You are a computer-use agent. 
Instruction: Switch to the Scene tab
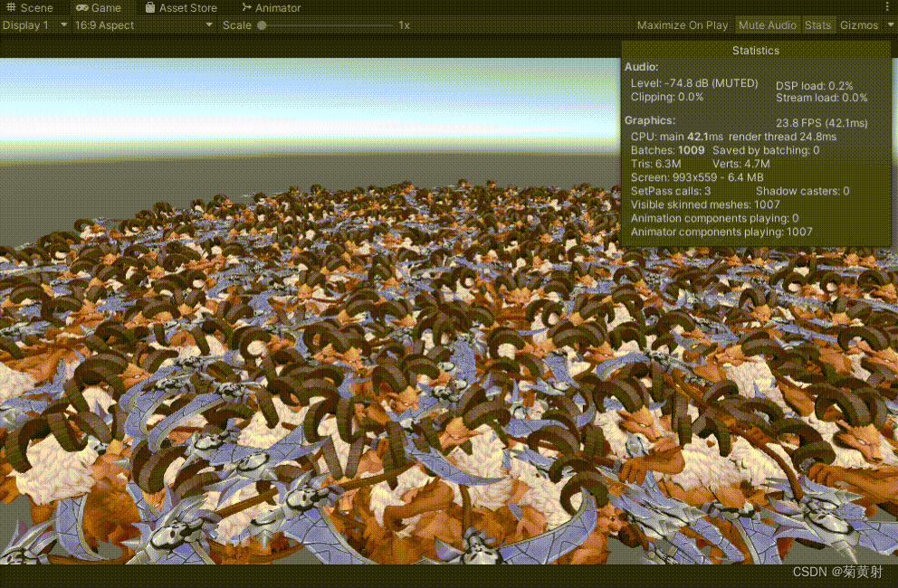coord(29,8)
